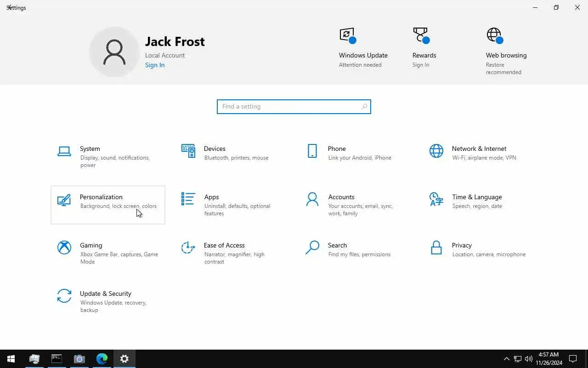Click Jack Frost profile avatar
588x368 pixels.
114,52
